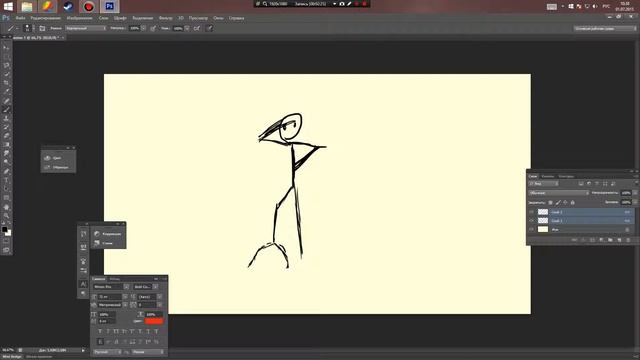This screenshot has width=640, height=360.
Task: Open the brush preset picker in the options bar
Action: [27, 28]
